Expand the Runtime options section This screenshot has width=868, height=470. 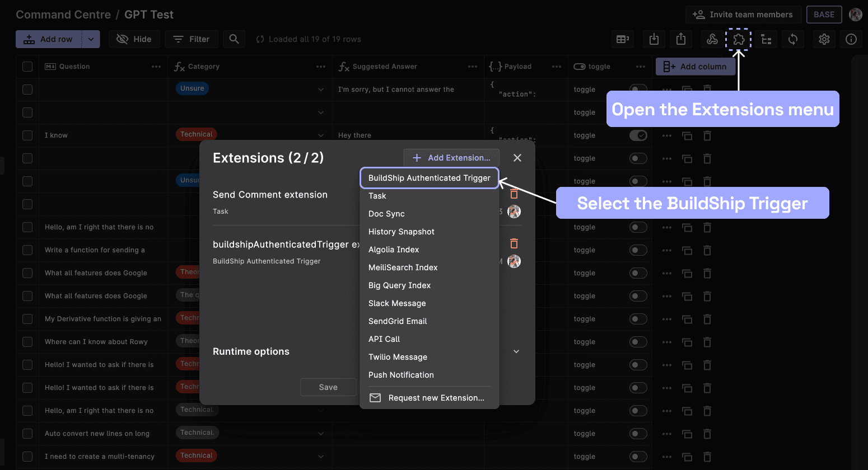point(516,351)
